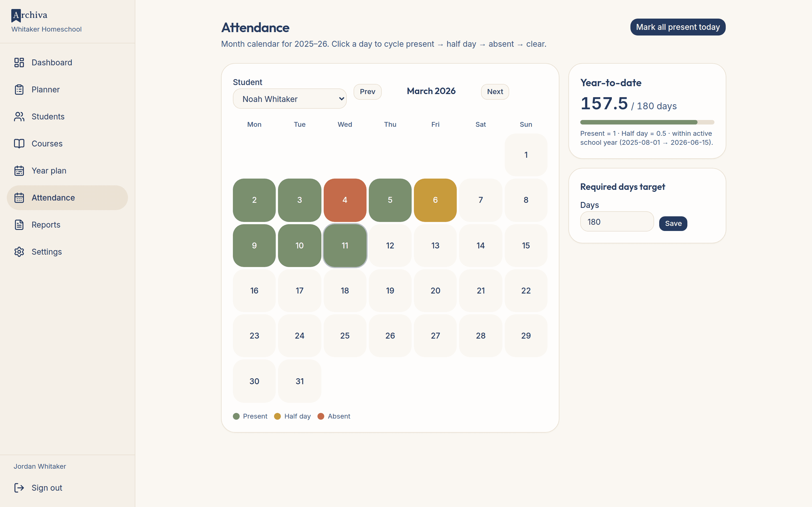The image size is (812, 507).
Task: Select the Attendance sidebar item
Action: [67, 198]
